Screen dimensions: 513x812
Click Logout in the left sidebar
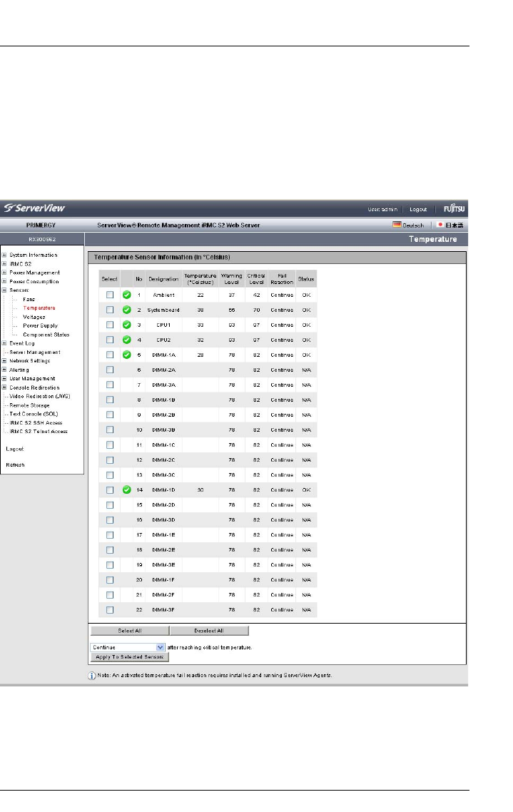15,449
